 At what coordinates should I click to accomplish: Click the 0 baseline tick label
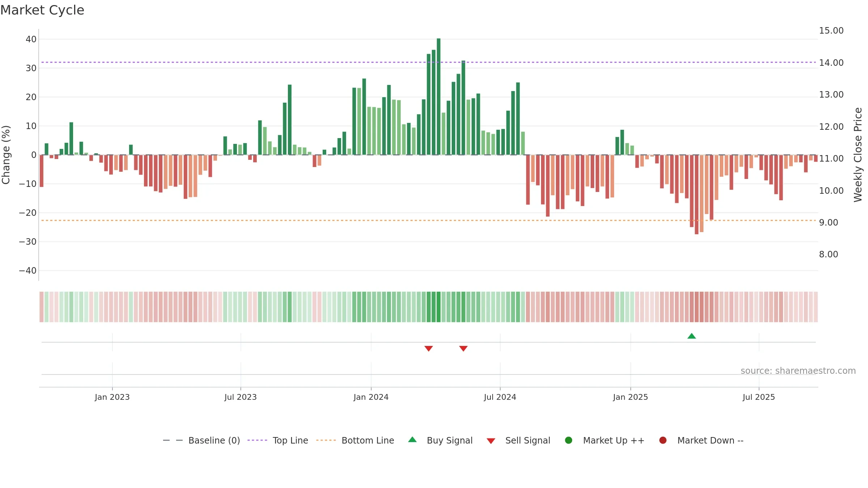[34, 155]
